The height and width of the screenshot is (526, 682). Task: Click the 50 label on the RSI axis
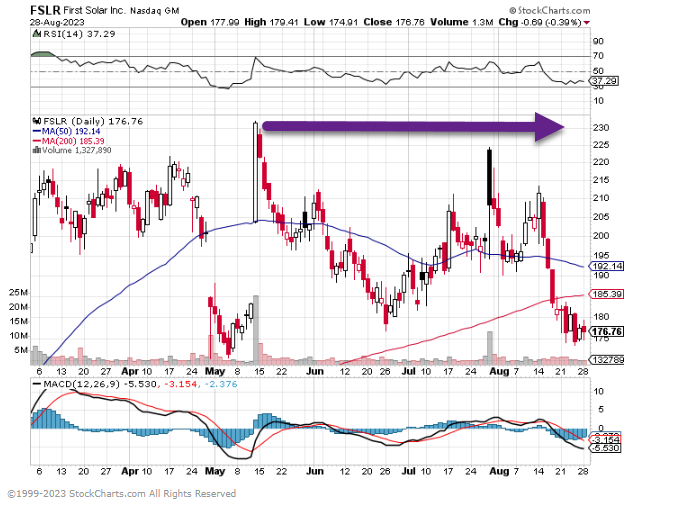[x=598, y=71]
